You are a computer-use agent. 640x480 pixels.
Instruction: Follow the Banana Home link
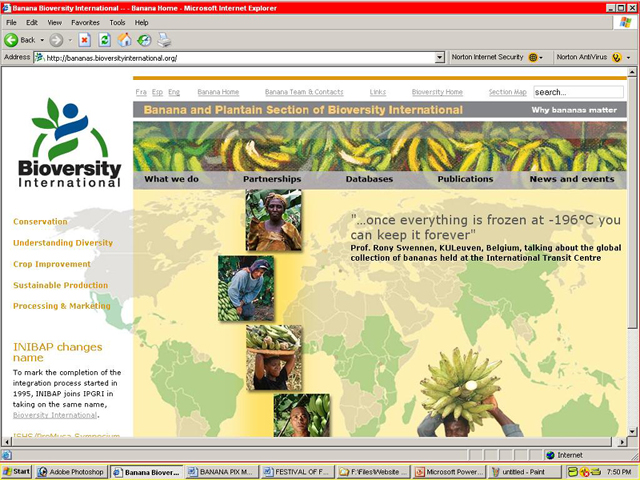coord(218,92)
